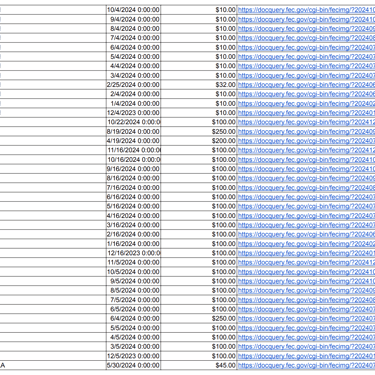Select the 3/16/2024 0:00:00 date cell

click(133, 225)
